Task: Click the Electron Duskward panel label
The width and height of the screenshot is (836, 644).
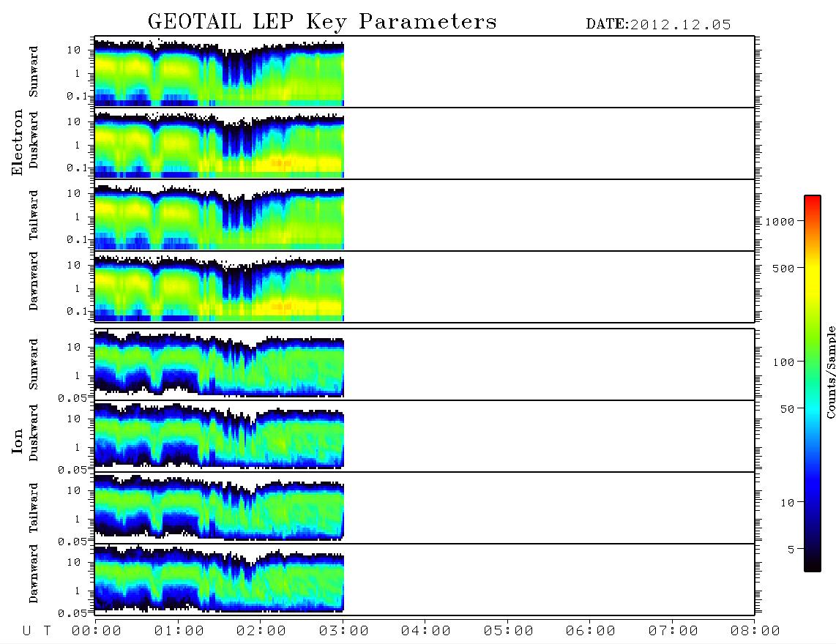Action: tap(34, 140)
